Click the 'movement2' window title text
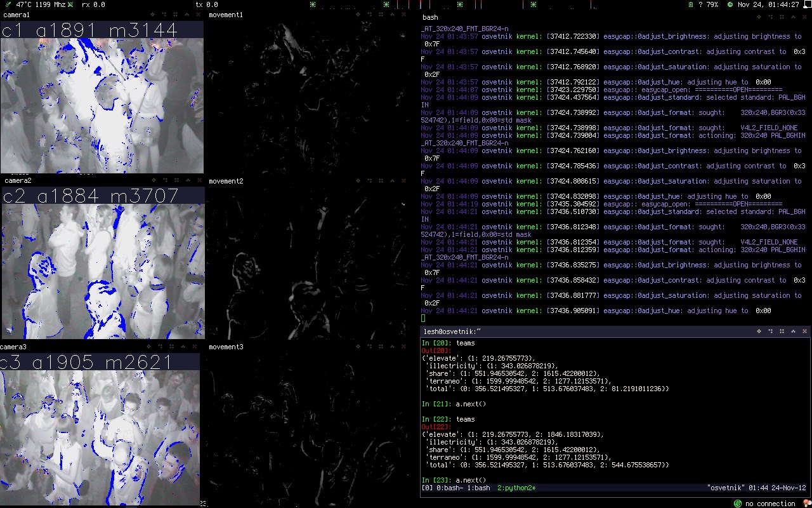The image size is (812, 508). [226, 181]
